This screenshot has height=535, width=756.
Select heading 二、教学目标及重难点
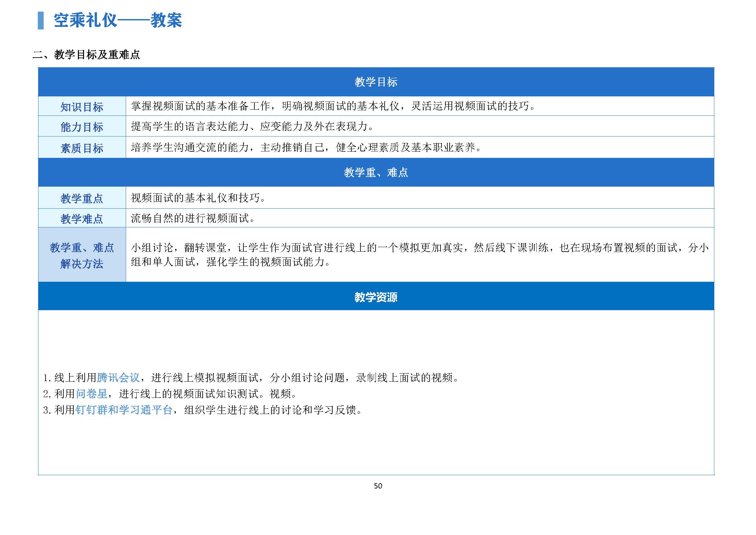point(86,55)
